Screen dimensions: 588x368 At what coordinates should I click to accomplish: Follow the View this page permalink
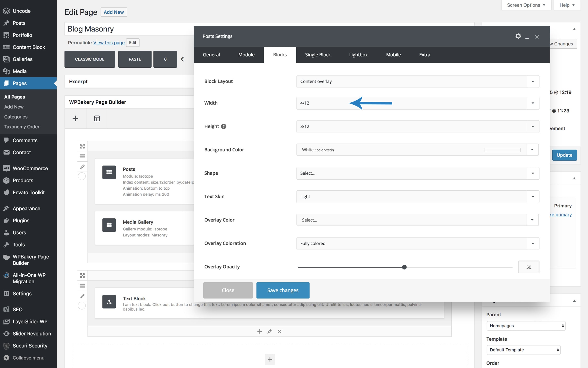pyautogui.click(x=109, y=43)
